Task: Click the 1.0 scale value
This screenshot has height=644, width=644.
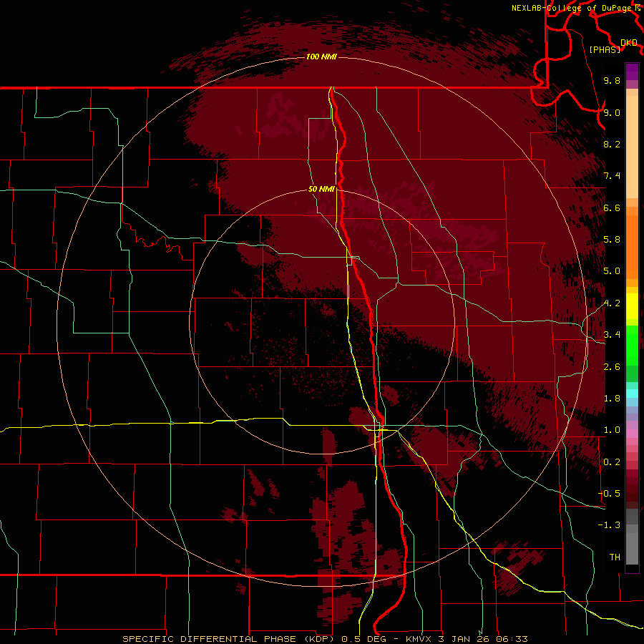Action: [612, 430]
